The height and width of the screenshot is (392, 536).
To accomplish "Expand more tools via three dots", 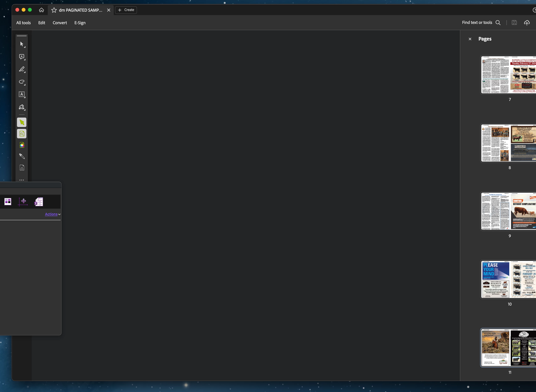I will coord(22,180).
